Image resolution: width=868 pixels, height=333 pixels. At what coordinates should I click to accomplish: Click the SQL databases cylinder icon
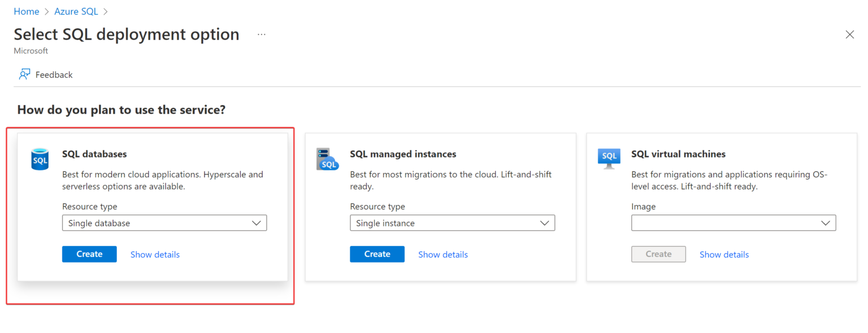coord(40,159)
